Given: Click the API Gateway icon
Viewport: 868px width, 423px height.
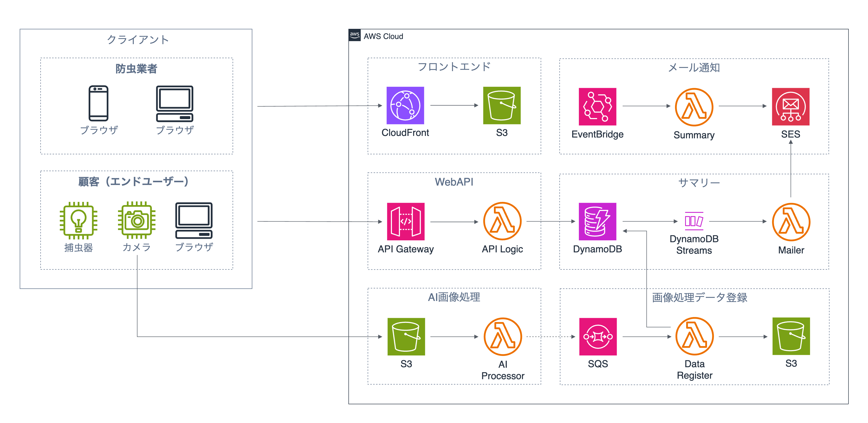Looking at the screenshot, I should (405, 221).
